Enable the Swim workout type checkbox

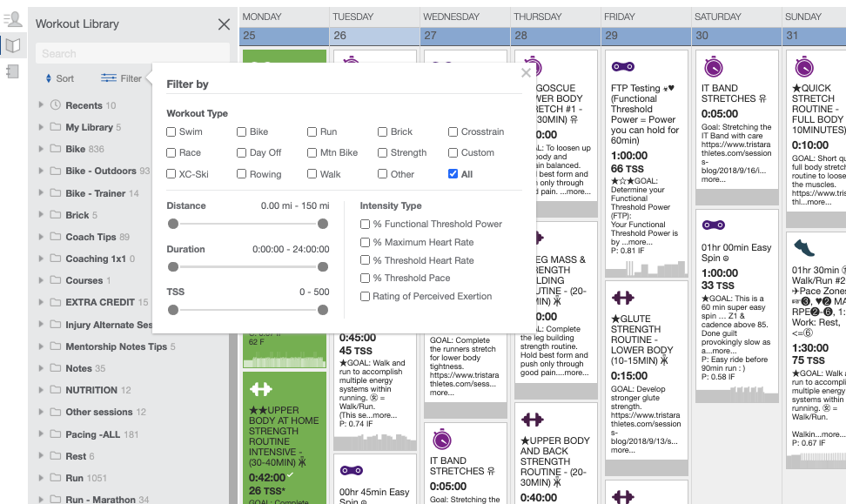(x=171, y=131)
